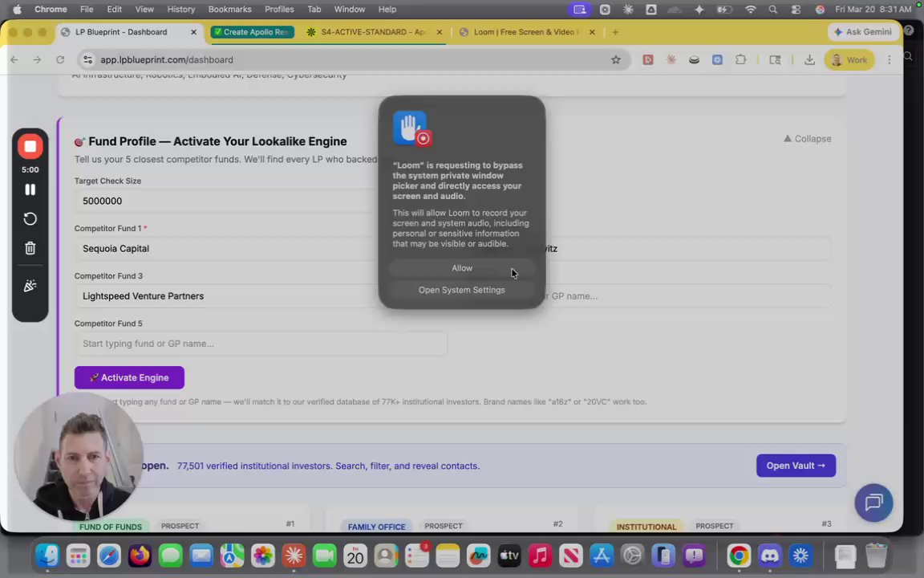
Task: Open Google Chrome from the Dock
Action: pyautogui.click(x=739, y=555)
